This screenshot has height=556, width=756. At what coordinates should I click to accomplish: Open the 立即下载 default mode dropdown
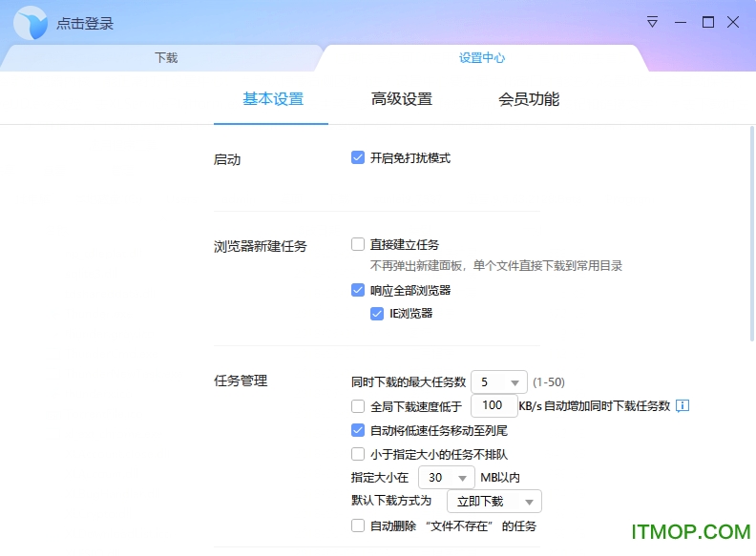(x=493, y=502)
